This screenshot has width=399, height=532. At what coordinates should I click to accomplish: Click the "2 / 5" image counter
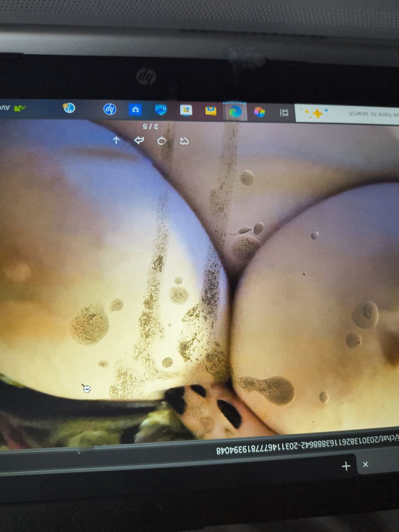150,127
